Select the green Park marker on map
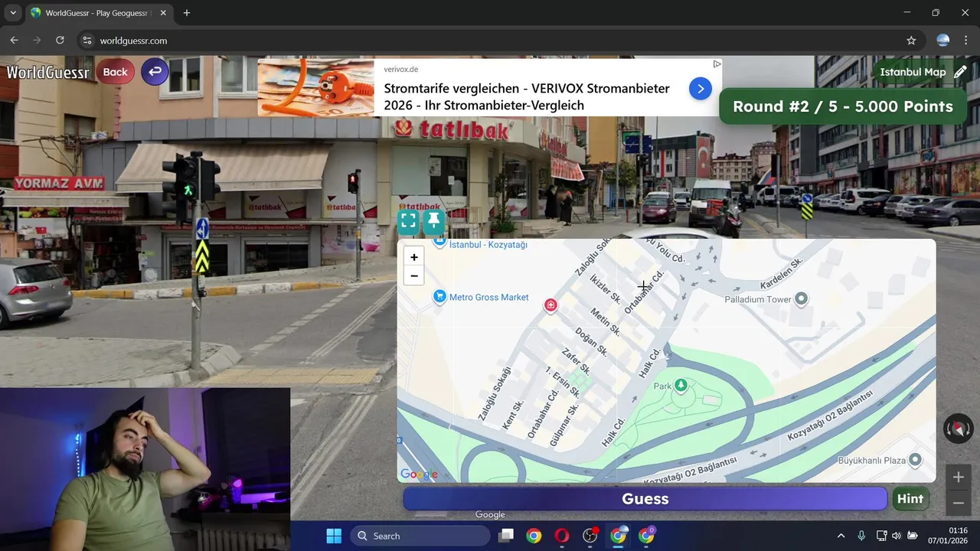980x551 pixels. pos(681,386)
